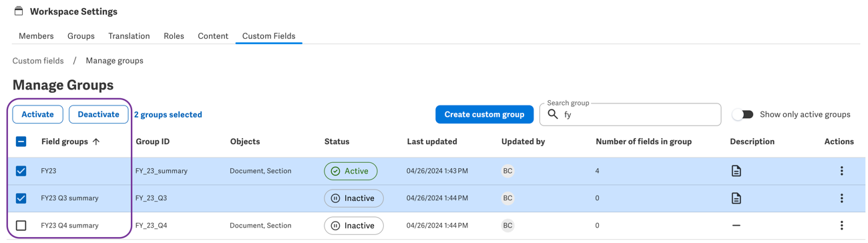Follow the Custom fields breadcrumb link
The height and width of the screenshot is (243, 868).
click(38, 61)
